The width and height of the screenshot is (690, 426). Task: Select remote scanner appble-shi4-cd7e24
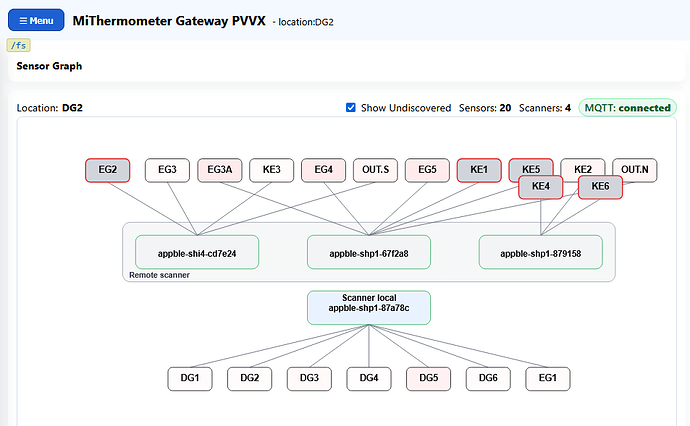click(x=197, y=252)
